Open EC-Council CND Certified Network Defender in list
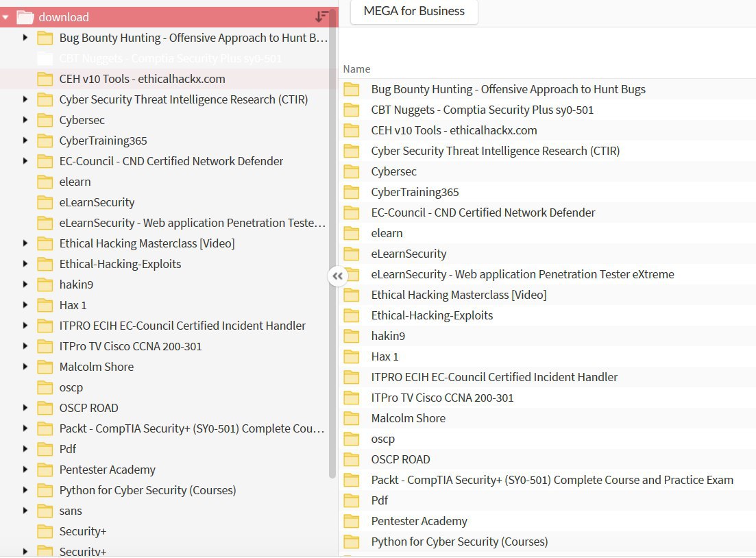Viewport: 756px width, 558px height. coord(483,213)
